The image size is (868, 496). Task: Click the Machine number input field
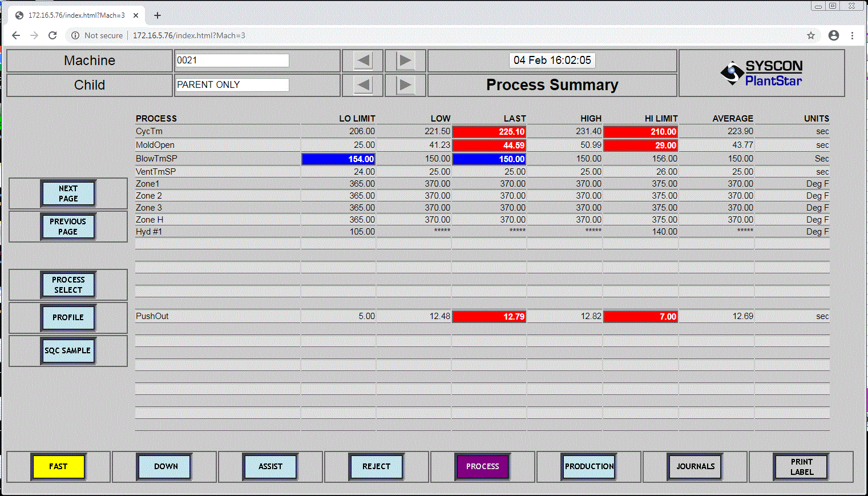click(232, 60)
